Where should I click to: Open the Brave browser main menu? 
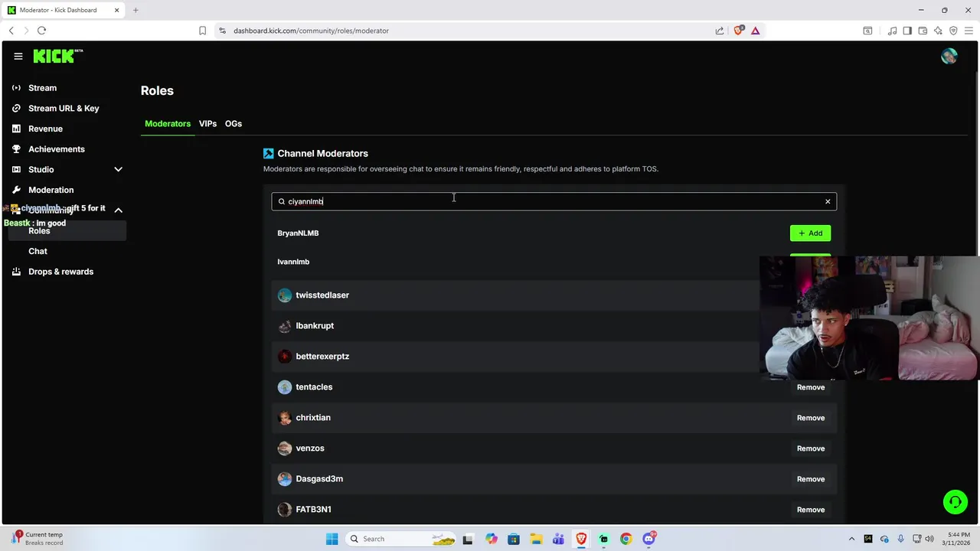point(969,31)
